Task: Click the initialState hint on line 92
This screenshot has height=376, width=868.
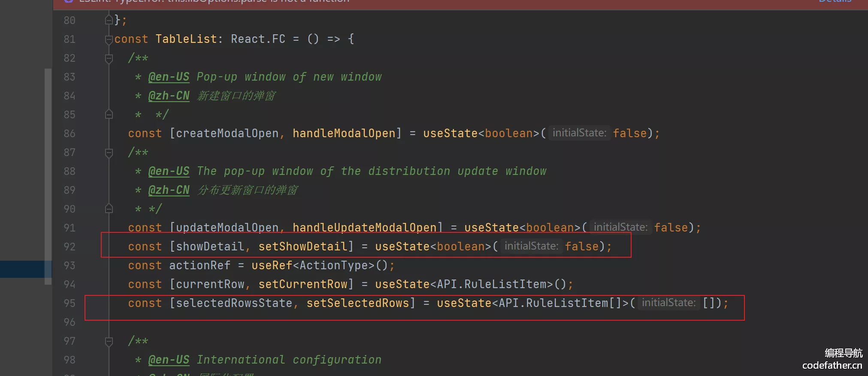Action: (x=531, y=246)
